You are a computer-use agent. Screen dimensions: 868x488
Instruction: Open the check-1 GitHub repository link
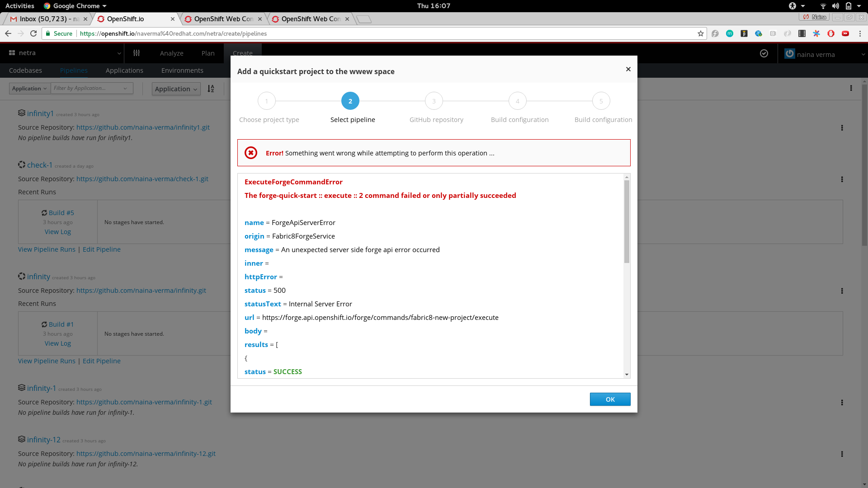(142, 178)
